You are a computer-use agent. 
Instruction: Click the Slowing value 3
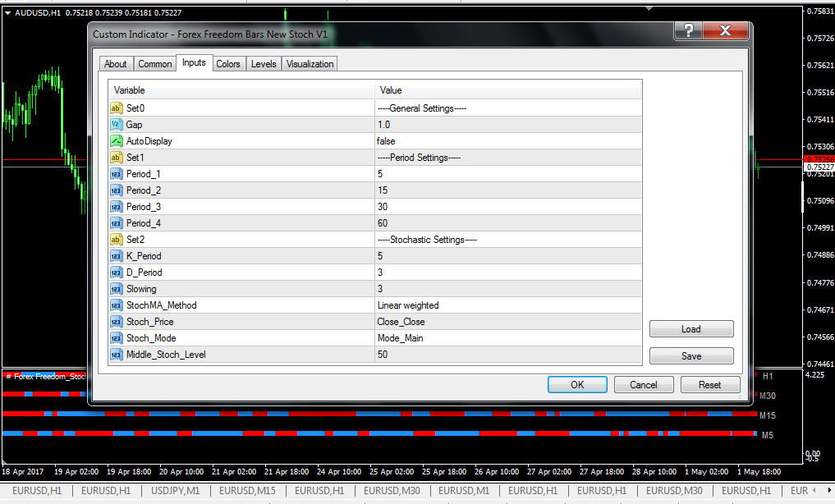380,289
